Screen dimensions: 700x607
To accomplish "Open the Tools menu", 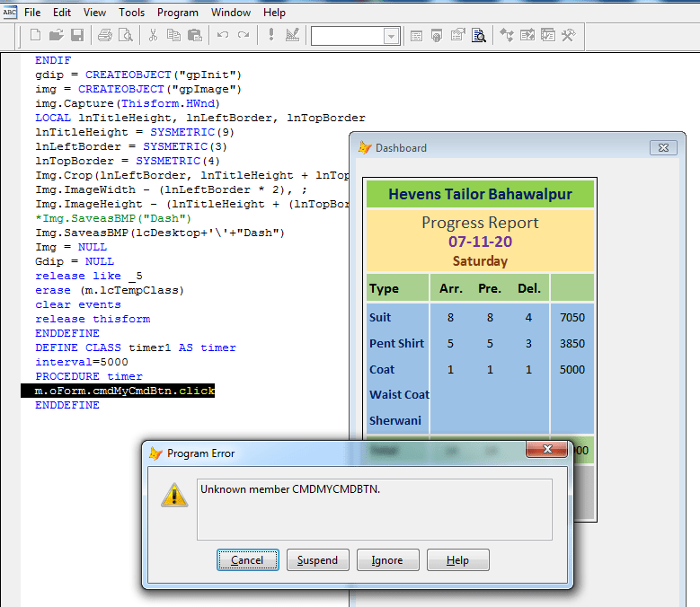I will tap(131, 13).
